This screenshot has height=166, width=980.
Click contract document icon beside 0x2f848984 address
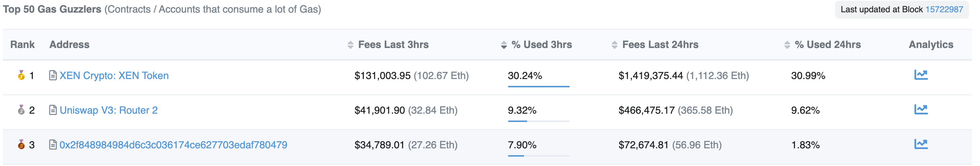[x=53, y=145]
